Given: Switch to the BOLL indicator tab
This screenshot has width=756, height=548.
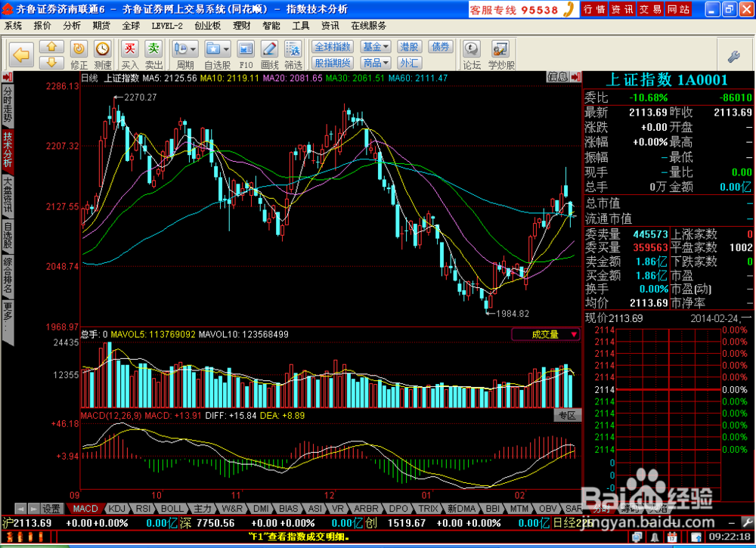Looking at the screenshot, I should tap(172, 509).
